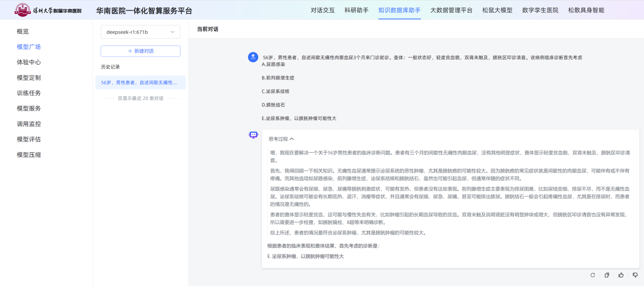Click the hospital logo in header
Screen dimensions: 644x286
48,10
